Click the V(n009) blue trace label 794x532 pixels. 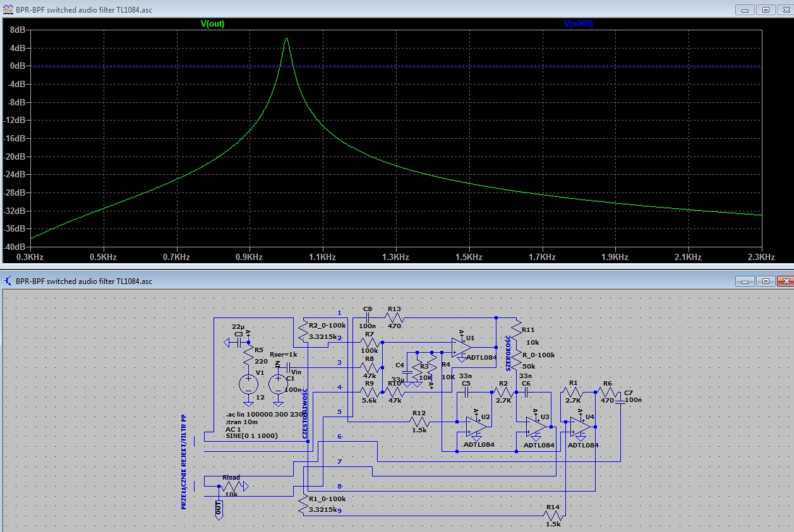pos(578,24)
